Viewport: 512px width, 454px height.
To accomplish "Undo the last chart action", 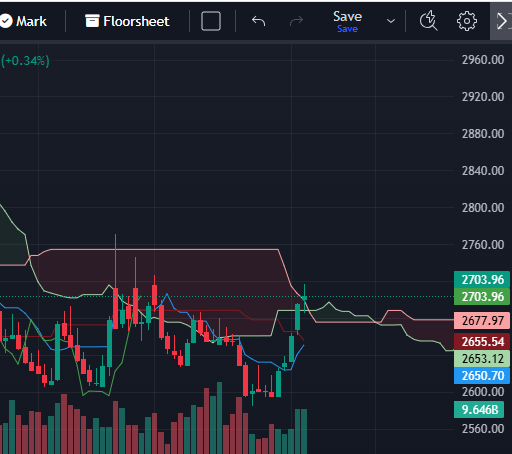I will pos(258,21).
